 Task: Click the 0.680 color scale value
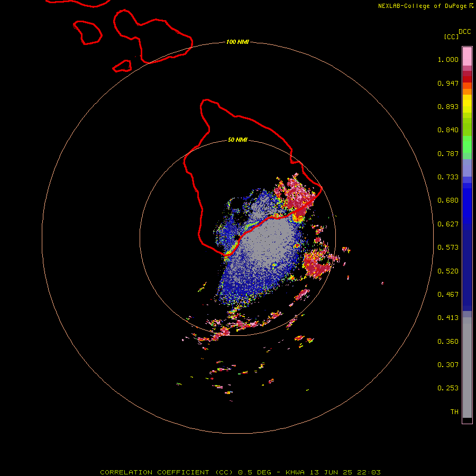click(448, 200)
